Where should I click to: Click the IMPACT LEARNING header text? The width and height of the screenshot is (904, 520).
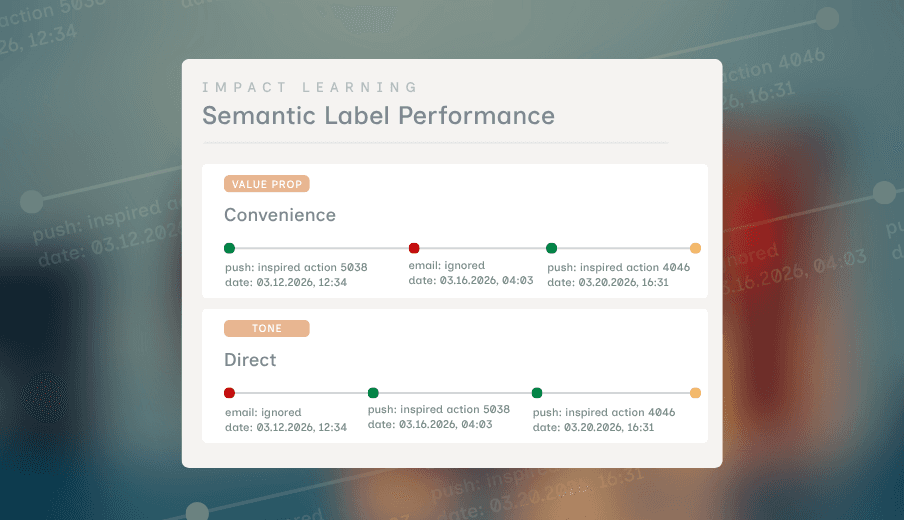click(310, 87)
